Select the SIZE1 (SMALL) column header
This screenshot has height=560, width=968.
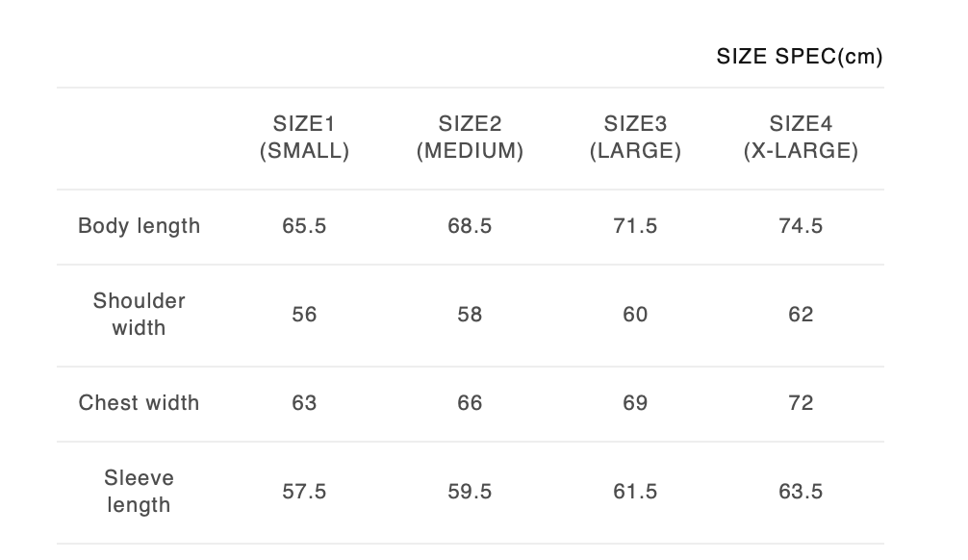point(304,138)
